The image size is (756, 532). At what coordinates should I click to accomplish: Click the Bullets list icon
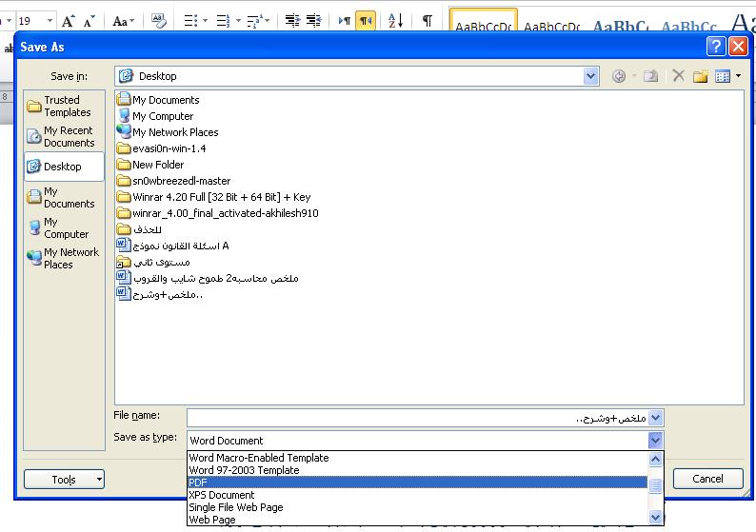pos(191,21)
